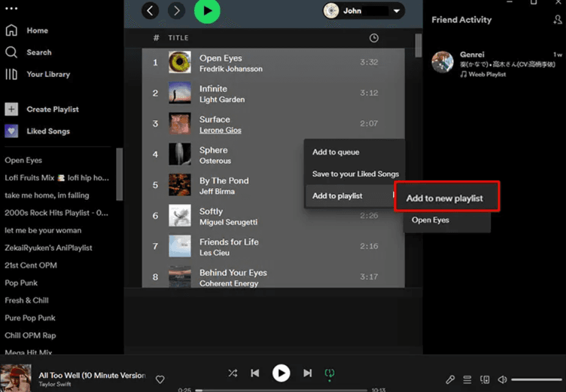
Task: Open artist Lerone Gios link
Action: [x=220, y=130]
